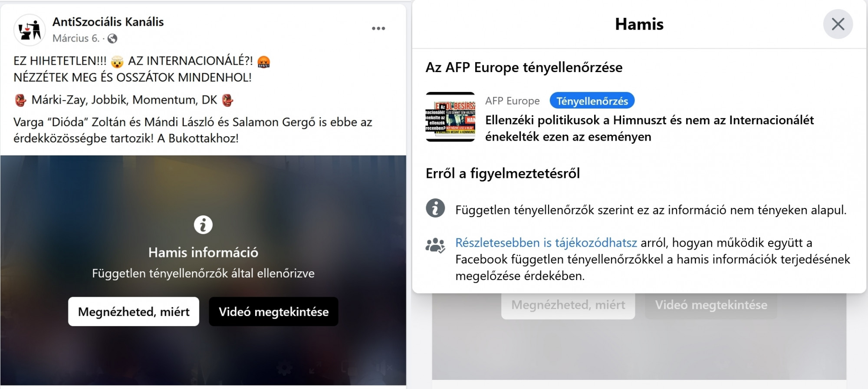The width and height of the screenshot is (868, 389).
Task: Click the info icon beside Független tényellenőrzők text
Action: [435, 208]
